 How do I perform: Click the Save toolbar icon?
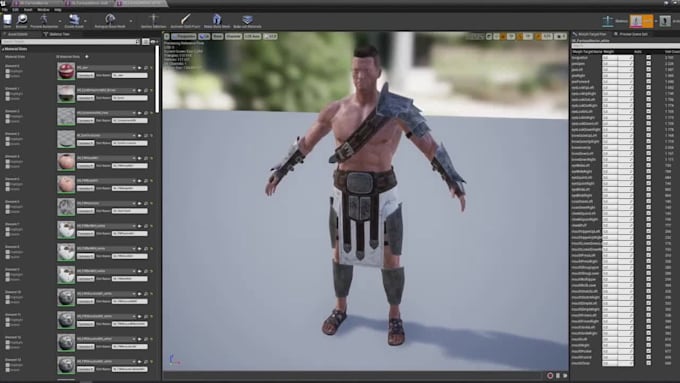coord(7,19)
